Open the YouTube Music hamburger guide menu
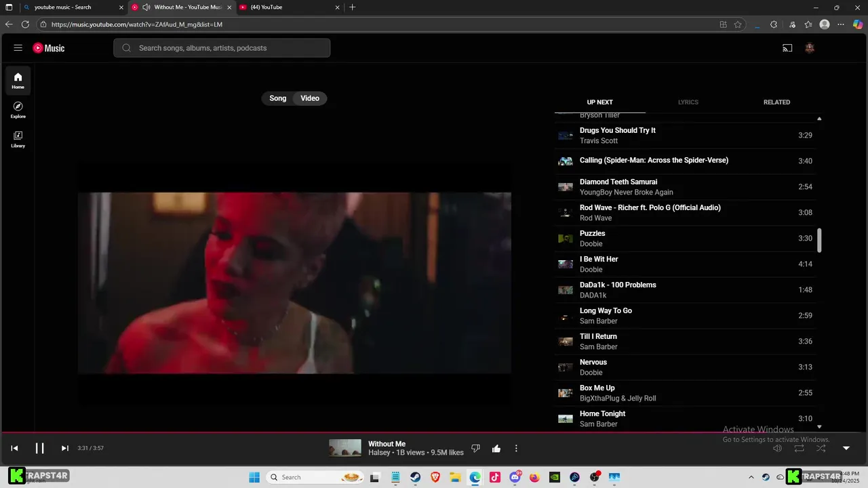This screenshot has height=488, width=868. tap(18, 48)
